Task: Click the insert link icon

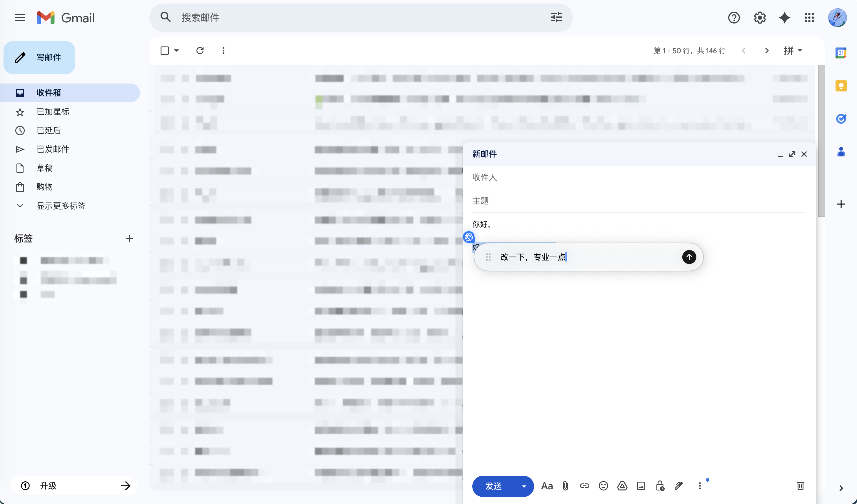Action: point(584,486)
